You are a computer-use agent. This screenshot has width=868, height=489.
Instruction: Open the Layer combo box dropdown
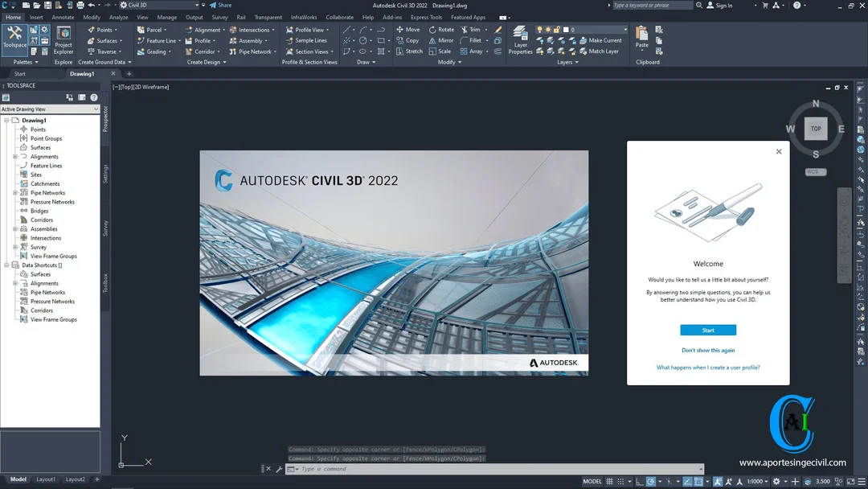pos(625,30)
